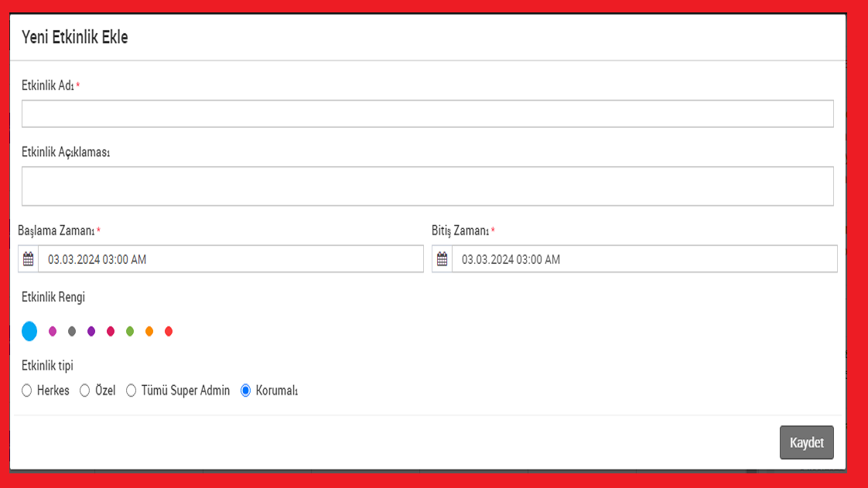The image size is (868, 488).
Task: Focus the Etkinlik Adı text field
Action: pyautogui.click(x=427, y=114)
